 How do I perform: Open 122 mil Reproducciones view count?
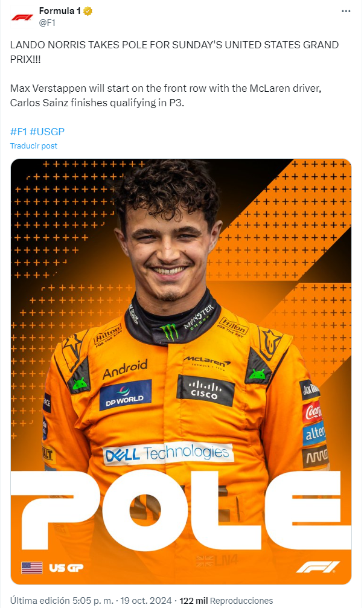(226, 600)
